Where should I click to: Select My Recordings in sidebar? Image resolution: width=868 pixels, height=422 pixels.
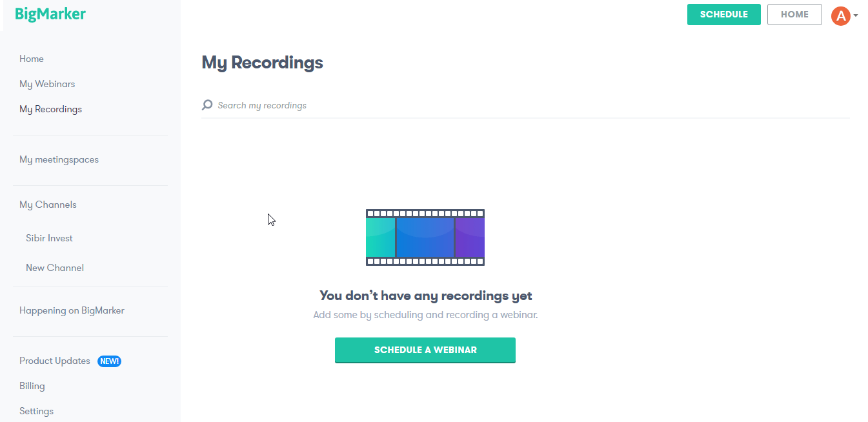pos(50,109)
